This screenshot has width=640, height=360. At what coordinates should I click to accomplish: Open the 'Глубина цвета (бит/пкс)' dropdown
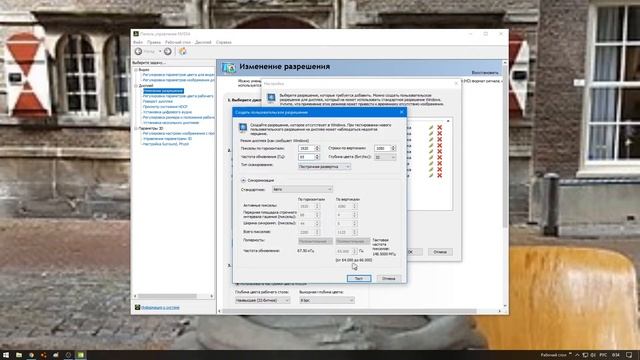pyautogui.click(x=385, y=157)
